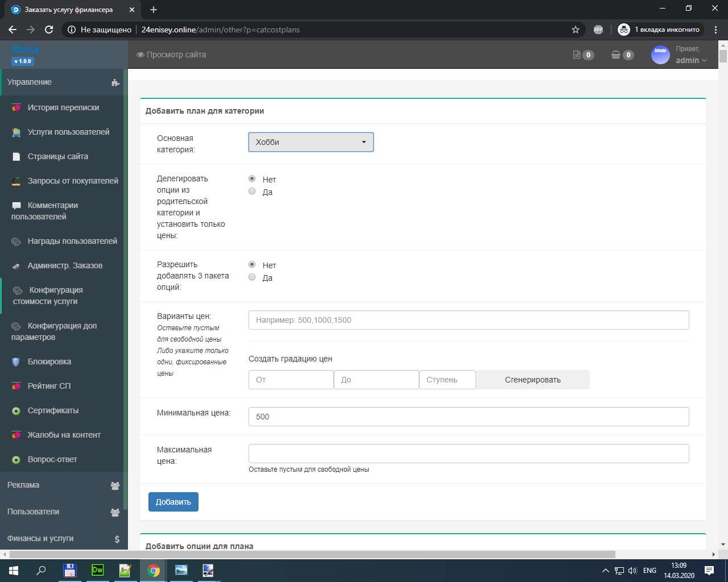
Task: Click the Запросы от покупателей icon
Action: click(x=16, y=181)
